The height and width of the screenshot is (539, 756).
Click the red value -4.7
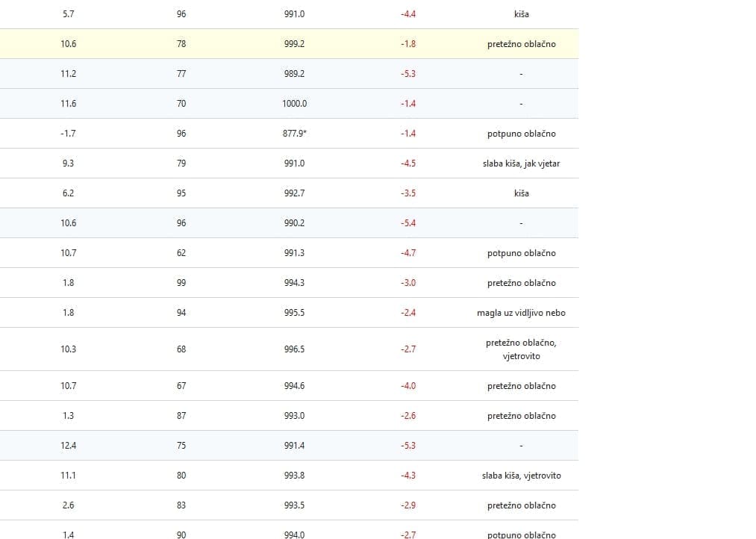408,253
